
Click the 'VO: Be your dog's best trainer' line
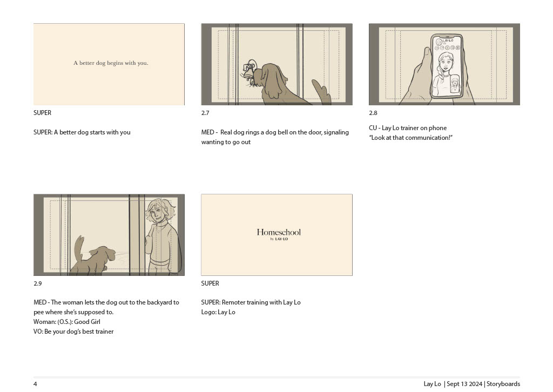point(73,332)
